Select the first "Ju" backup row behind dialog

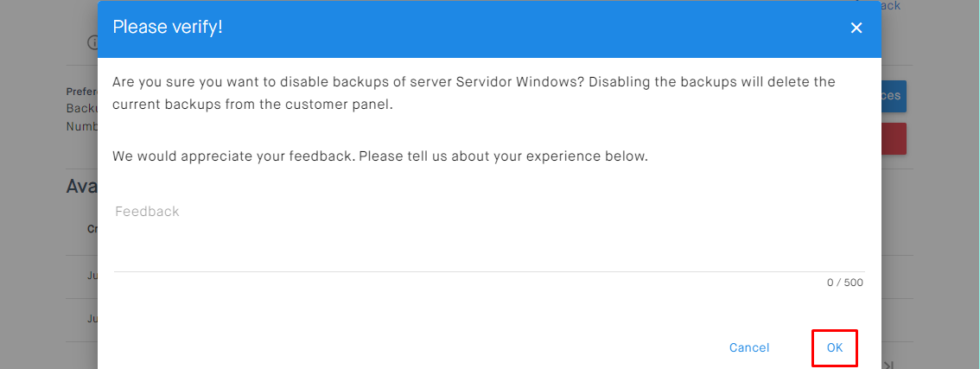point(92,276)
